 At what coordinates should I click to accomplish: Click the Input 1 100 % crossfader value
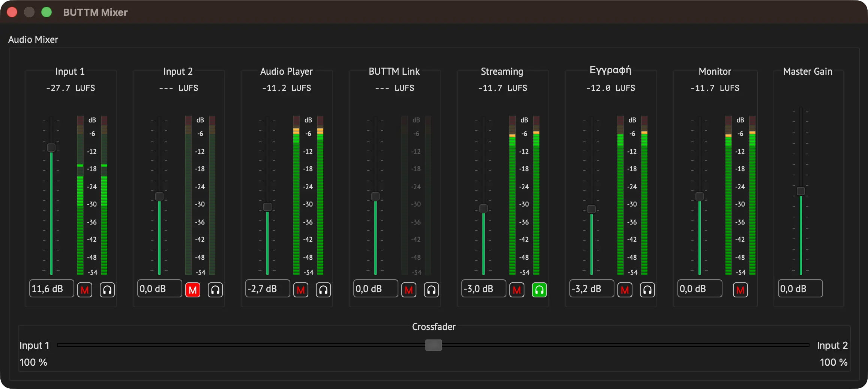point(33,362)
